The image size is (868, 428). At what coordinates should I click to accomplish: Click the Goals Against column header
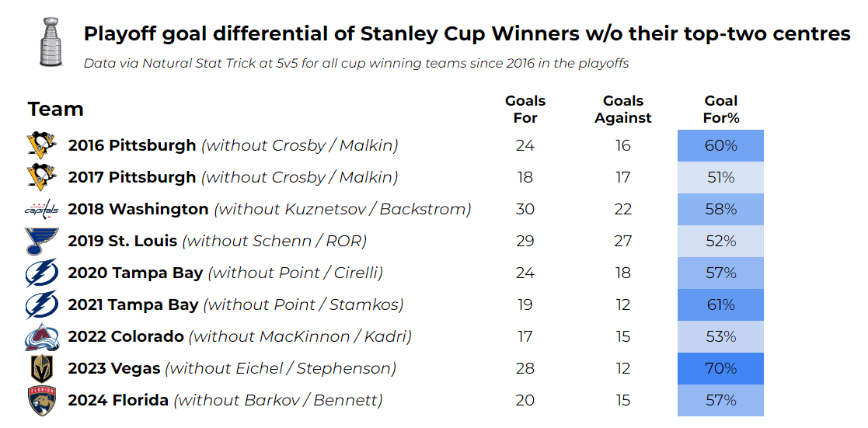tap(623, 110)
